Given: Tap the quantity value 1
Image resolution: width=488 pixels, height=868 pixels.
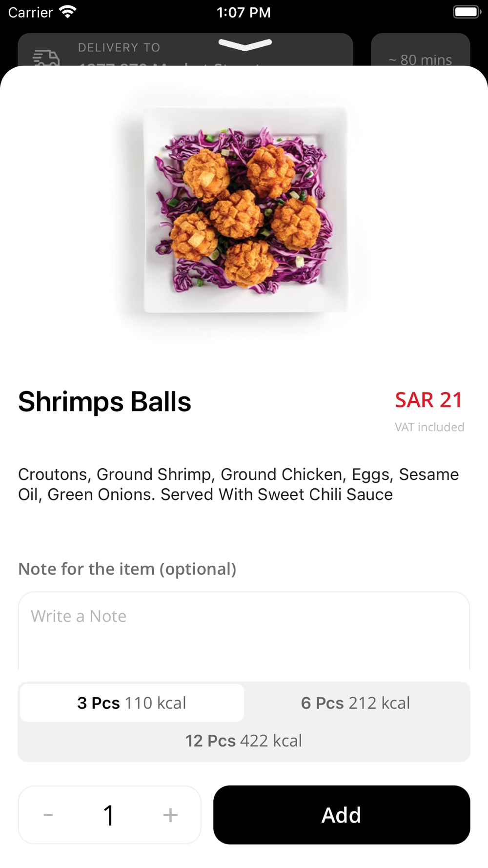Looking at the screenshot, I should tap(109, 815).
